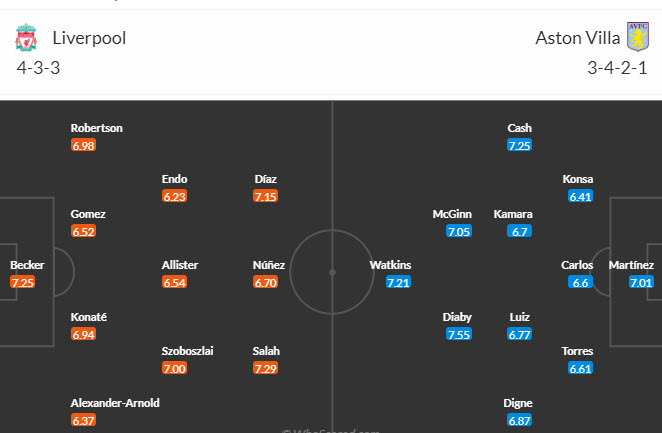The image size is (662, 433).
Task: Click Luiz's 6.77 rating badge
Action: click(520, 335)
